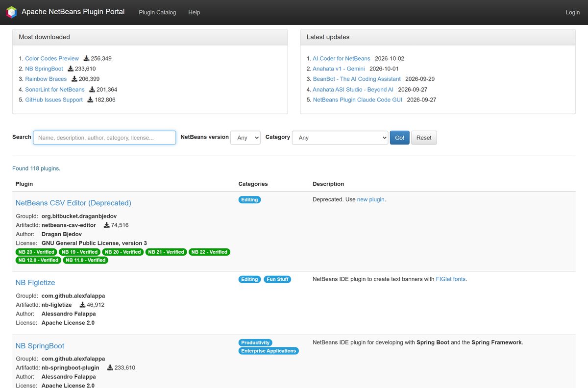
Task: Click the Apache NetBeans cube logo
Action: pyautogui.click(x=11, y=12)
